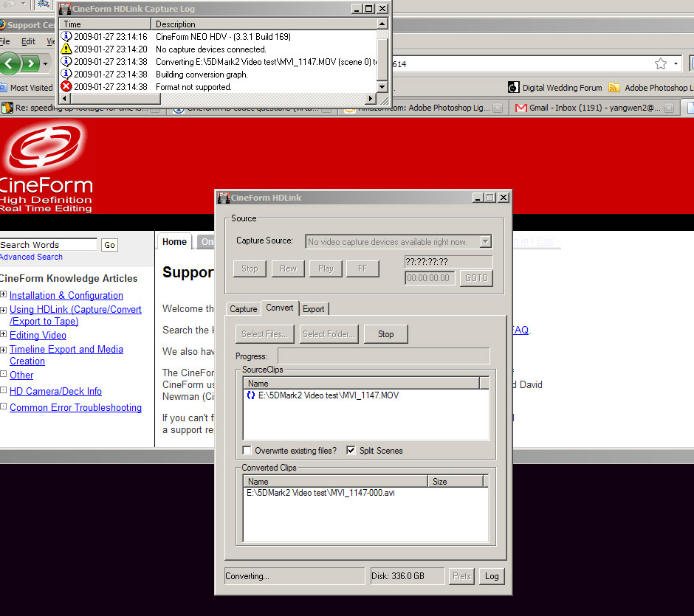Screen dimensions: 694x616
Task: Open the Most Visited bookmarks folder
Action: 27,88
